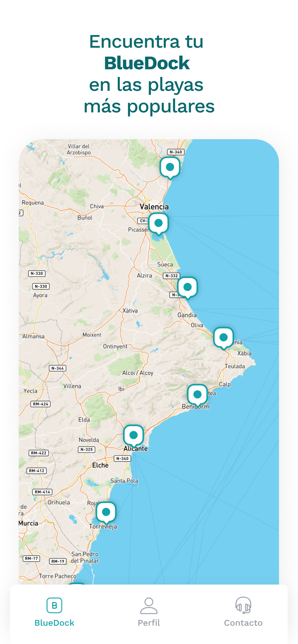Image resolution: width=298 pixels, height=644 pixels.
Task: Click the San Pedro del Pinatar label
Action: click(85, 557)
